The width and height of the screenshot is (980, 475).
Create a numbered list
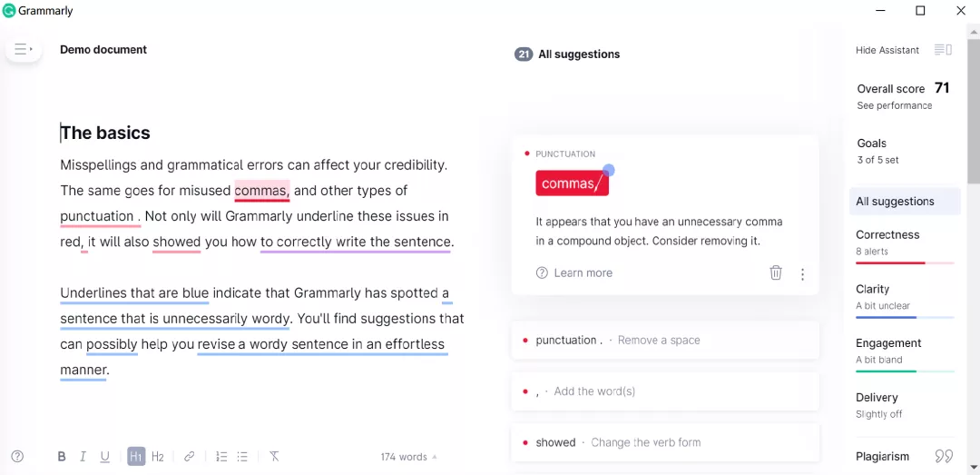point(221,457)
